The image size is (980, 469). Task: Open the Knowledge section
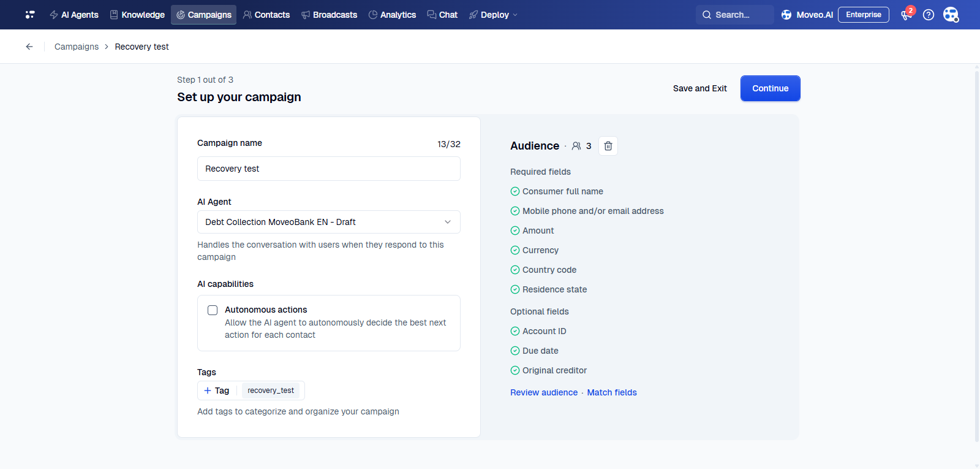click(137, 15)
